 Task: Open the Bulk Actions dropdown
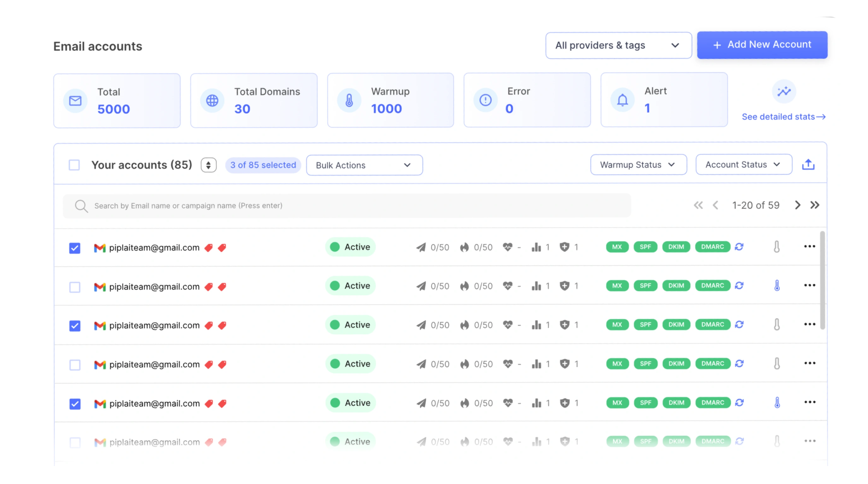coord(364,165)
